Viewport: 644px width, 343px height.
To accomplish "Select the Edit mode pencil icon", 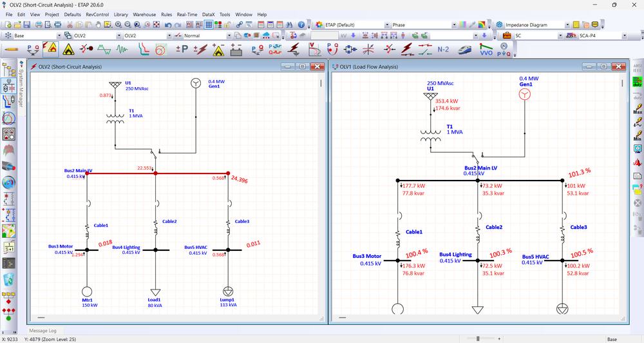I will point(11,50).
